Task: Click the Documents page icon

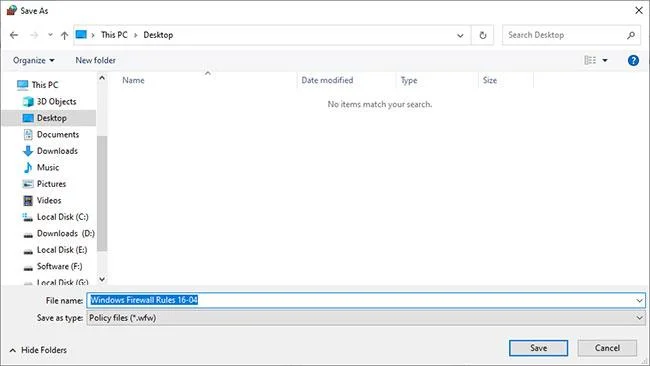Action: 28,134
